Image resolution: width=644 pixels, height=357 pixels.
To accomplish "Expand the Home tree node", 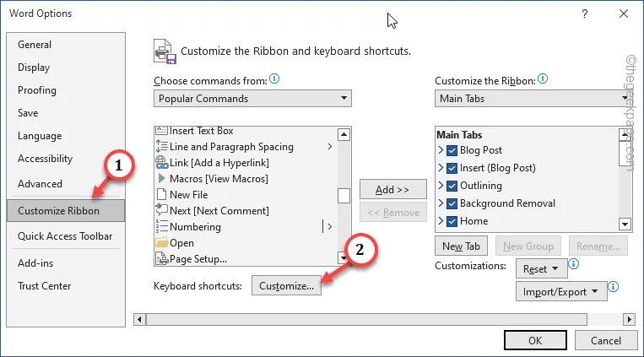I will 441,220.
